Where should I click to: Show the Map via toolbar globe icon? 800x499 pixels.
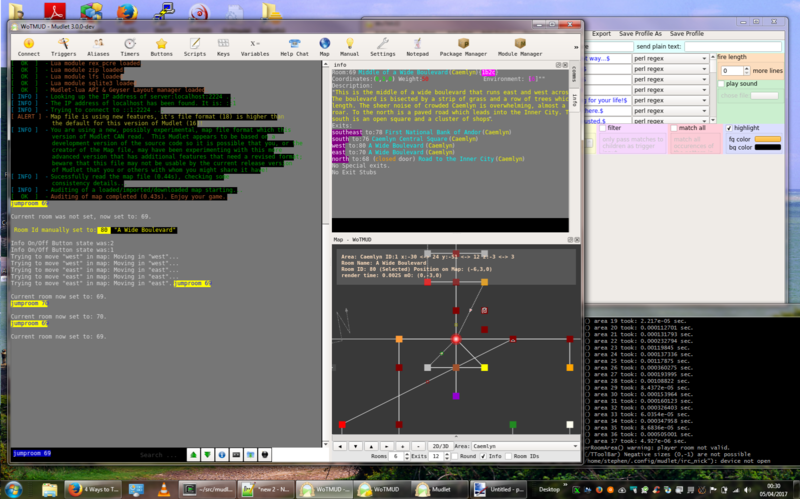point(324,47)
